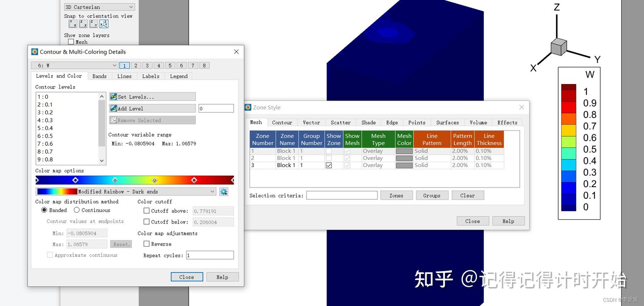Click the Add Level icon button
The image size is (644, 306).
click(113, 108)
